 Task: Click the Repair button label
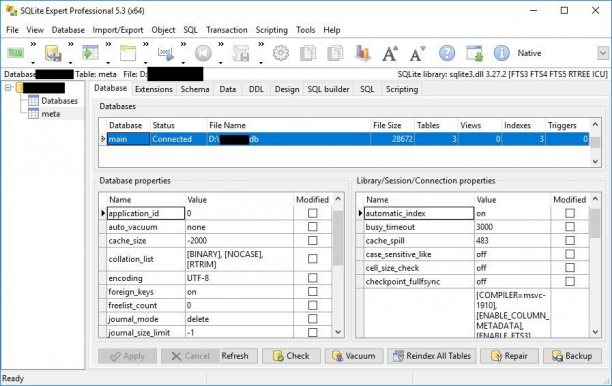point(516,356)
